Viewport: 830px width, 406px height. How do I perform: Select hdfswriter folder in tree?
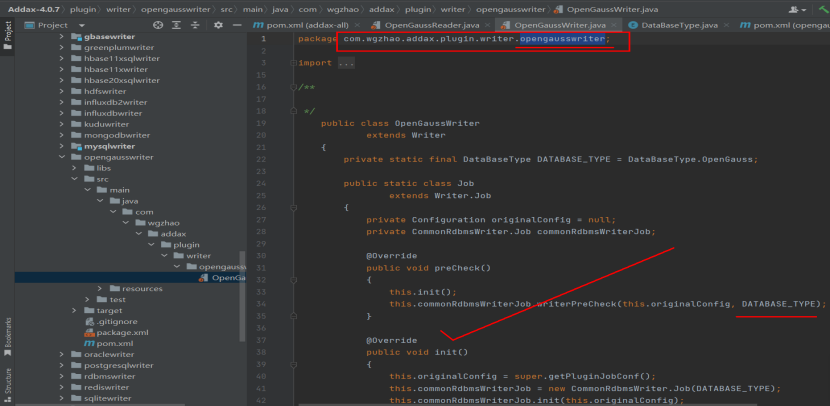pyautogui.click(x=98, y=92)
